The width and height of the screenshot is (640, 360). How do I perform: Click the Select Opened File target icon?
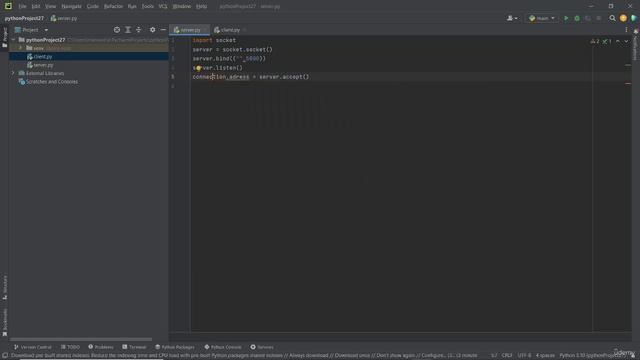coord(117,30)
